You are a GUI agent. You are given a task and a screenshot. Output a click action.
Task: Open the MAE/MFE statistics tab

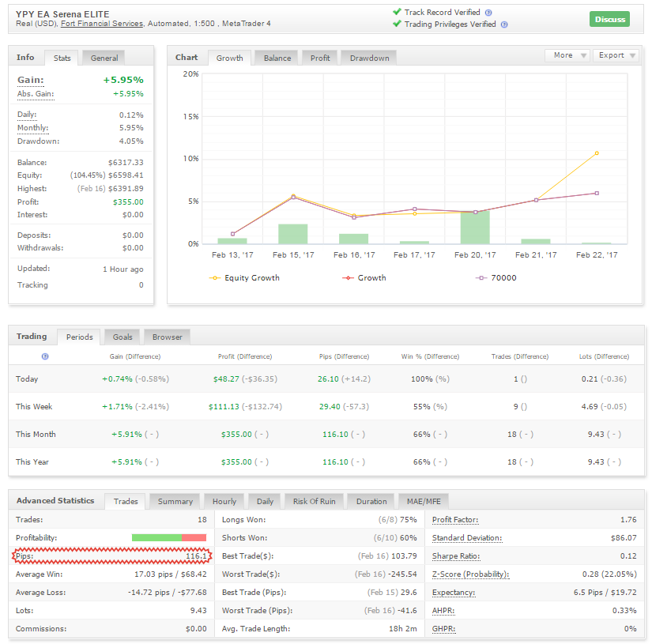[x=424, y=502]
